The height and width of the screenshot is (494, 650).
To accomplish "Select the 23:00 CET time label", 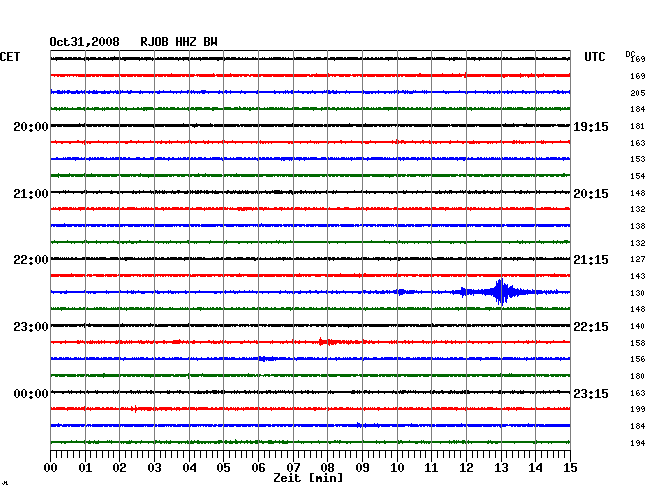I will point(31,327).
